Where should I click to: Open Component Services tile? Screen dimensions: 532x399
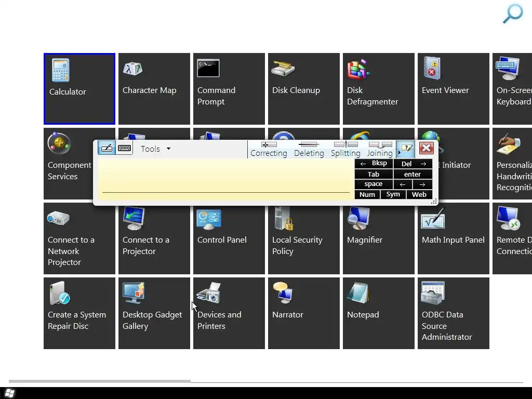pos(69,164)
